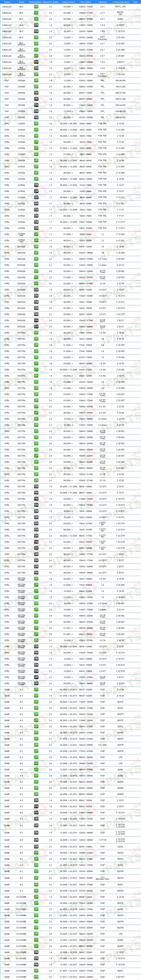
Task: Click Y 30 DT engine code in Opel Signum row
Action: (x=120, y=320)
